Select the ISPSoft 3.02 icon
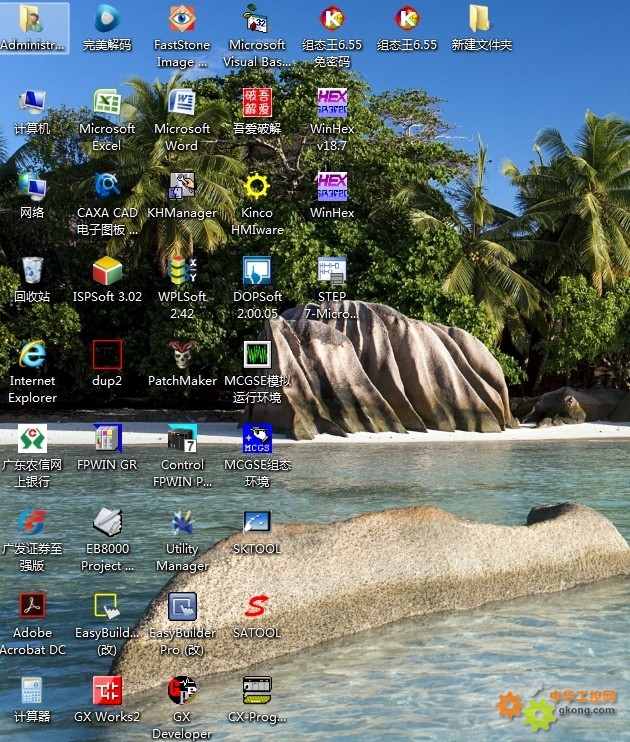630x742 pixels. [x=107, y=271]
